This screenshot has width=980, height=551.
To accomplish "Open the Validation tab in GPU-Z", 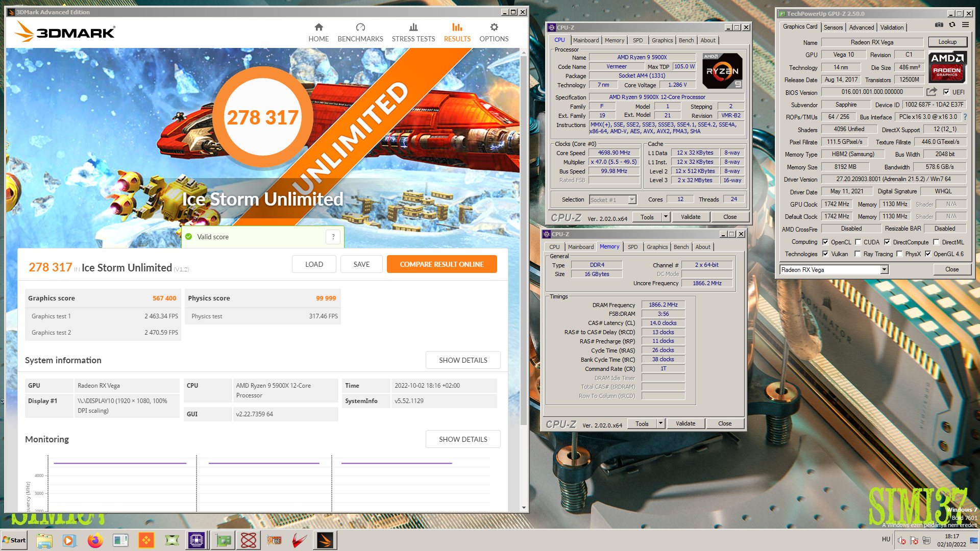I will (892, 28).
